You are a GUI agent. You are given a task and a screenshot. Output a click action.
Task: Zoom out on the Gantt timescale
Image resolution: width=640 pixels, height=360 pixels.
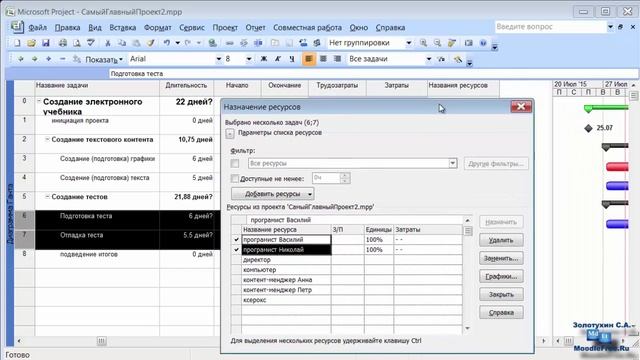[x=437, y=43]
